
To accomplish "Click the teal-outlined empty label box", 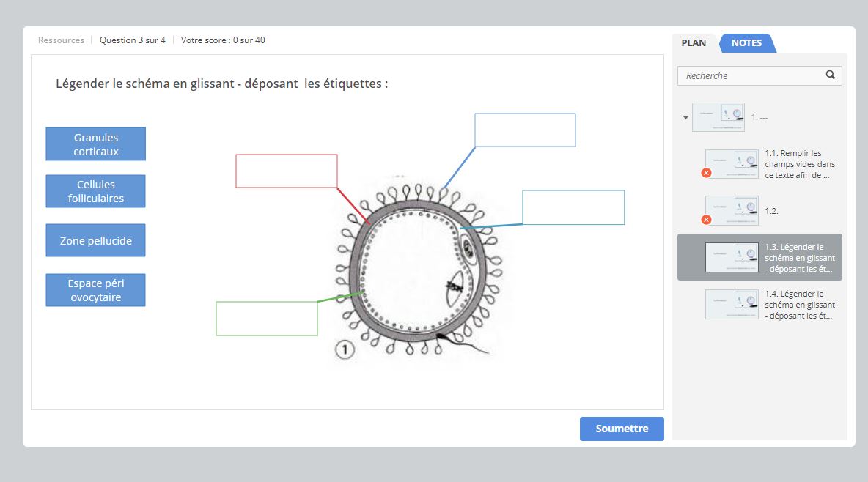I will pyautogui.click(x=573, y=207).
